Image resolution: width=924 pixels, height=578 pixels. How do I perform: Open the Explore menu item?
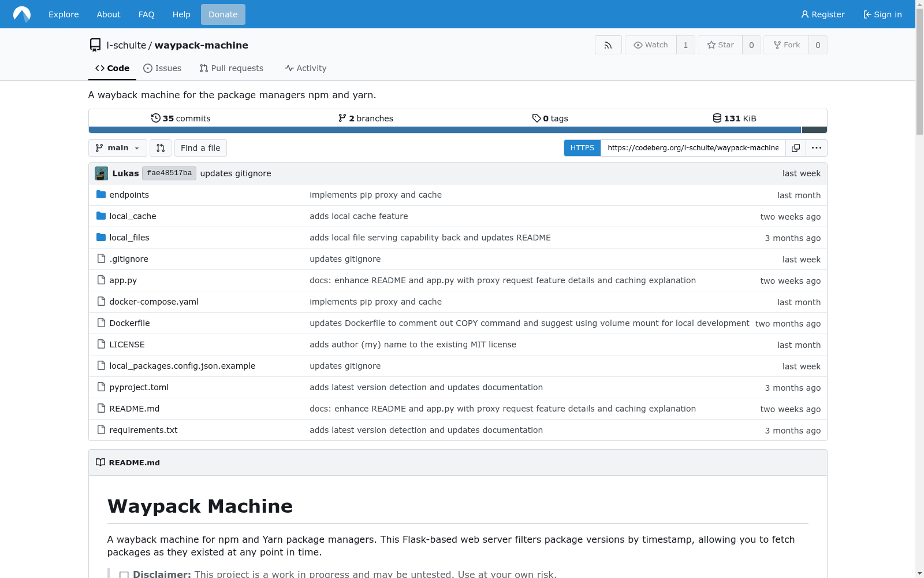(64, 14)
